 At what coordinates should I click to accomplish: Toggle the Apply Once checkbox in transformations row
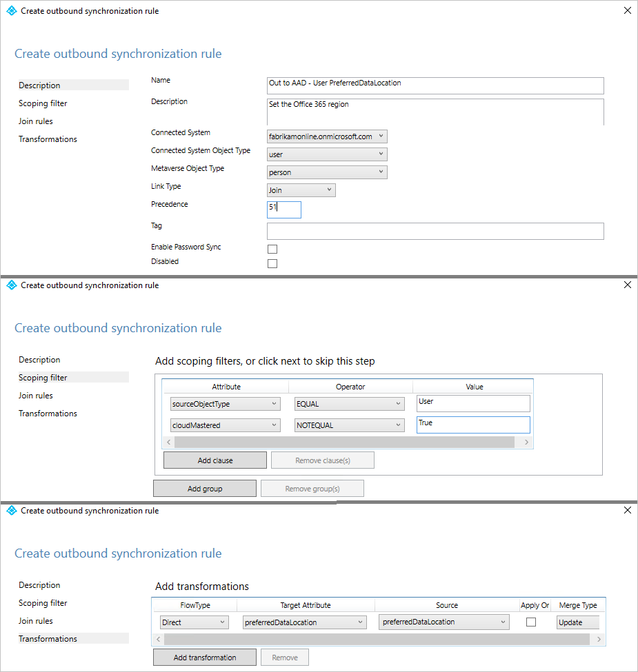530,622
